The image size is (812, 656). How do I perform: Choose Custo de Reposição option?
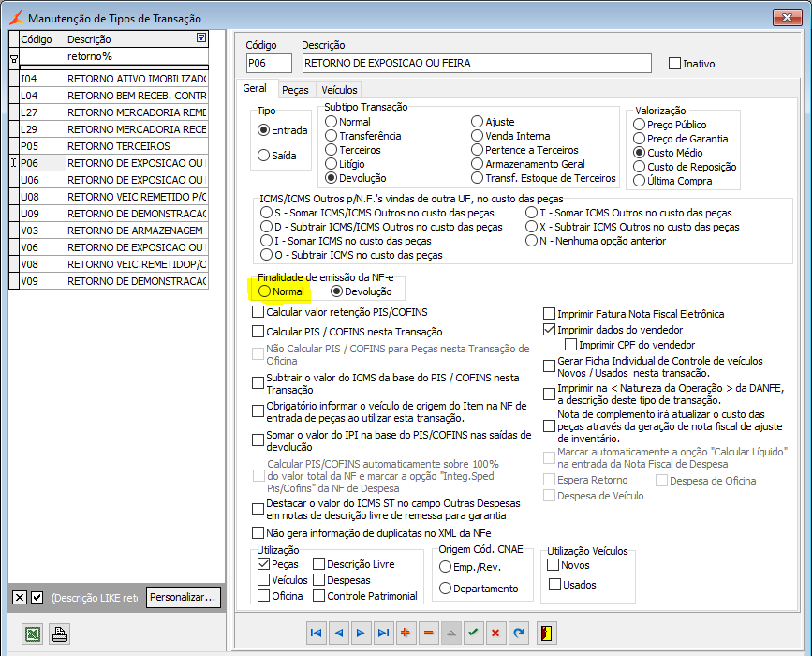(640, 167)
